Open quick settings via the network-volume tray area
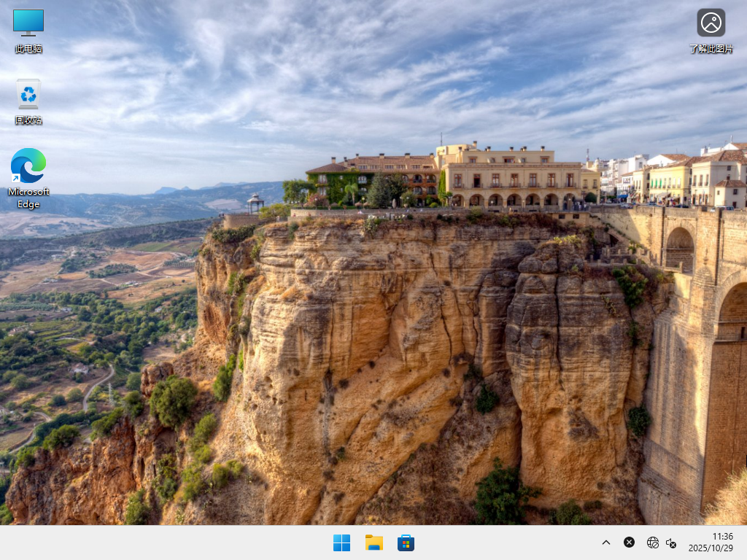 coord(662,542)
